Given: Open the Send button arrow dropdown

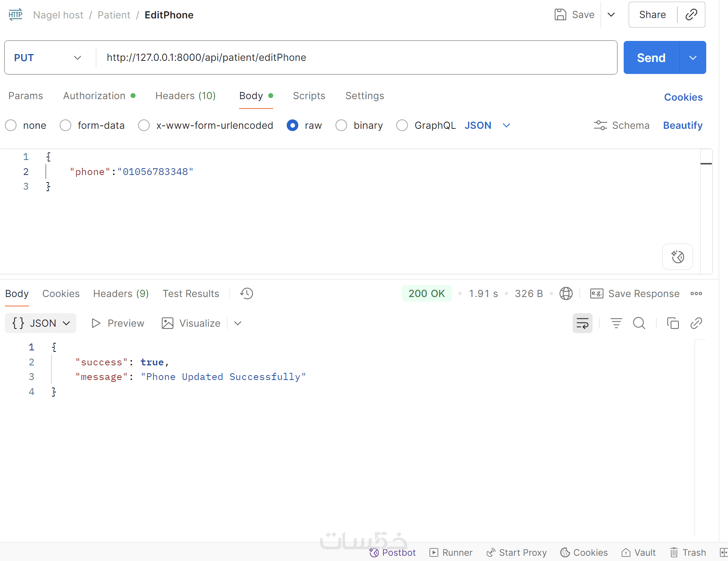Looking at the screenshot, I should 693,58.
